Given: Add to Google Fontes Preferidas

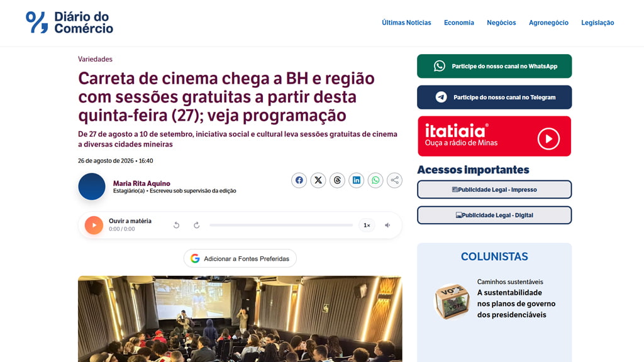Looking at the screenshot, I should (240, 258).
